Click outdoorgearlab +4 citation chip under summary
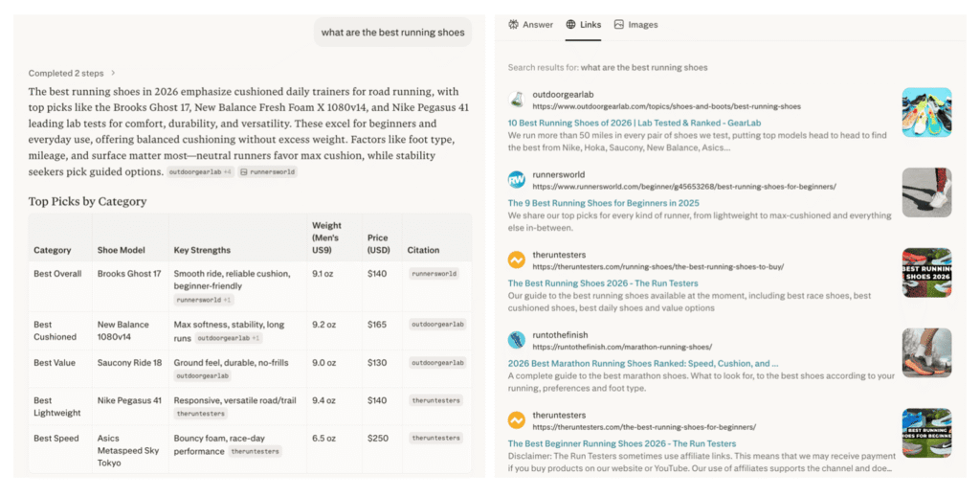The width and height of the screenshot is (980, 497). click(200, 172)
